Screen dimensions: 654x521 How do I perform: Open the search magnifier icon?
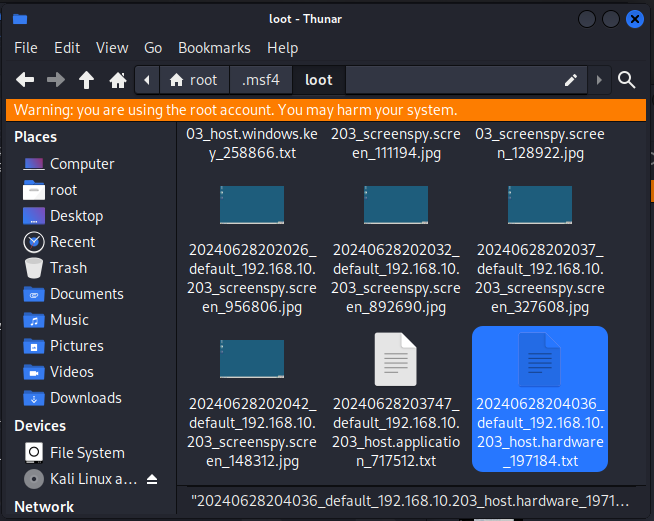[626, 80]
